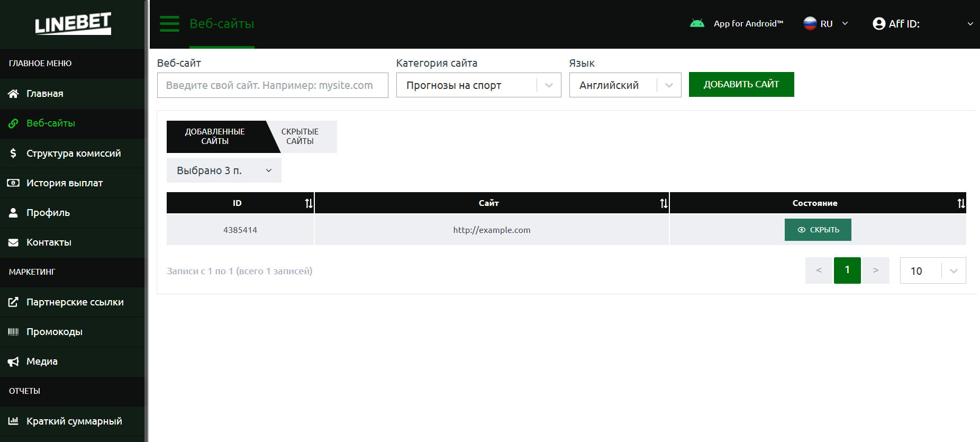Select page 1 in pagination
Screen dimensions: 980x442
point(847,270)
